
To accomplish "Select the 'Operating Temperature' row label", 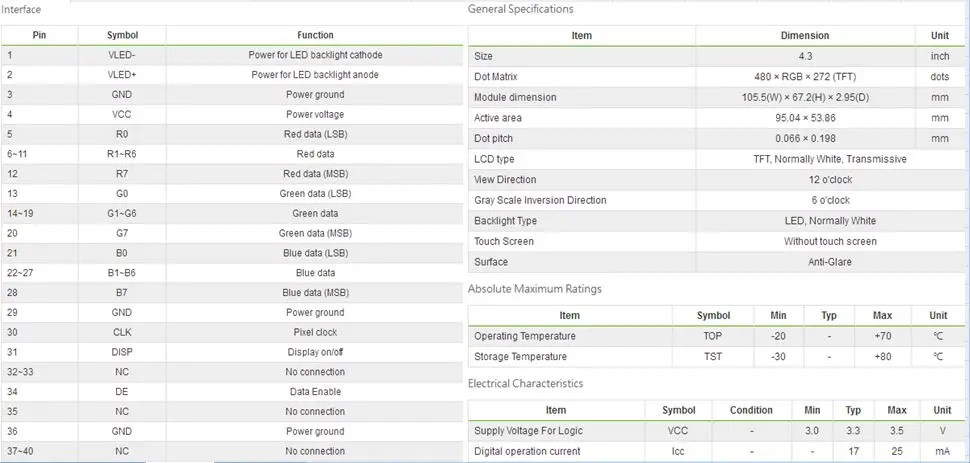I will [525, 336].
